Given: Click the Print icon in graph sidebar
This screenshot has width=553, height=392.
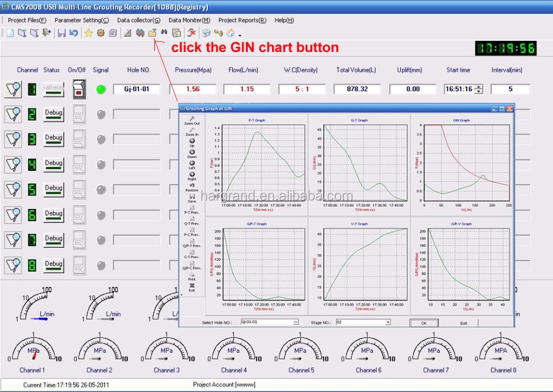Looking at the screenshot, I should click(192, 276).
